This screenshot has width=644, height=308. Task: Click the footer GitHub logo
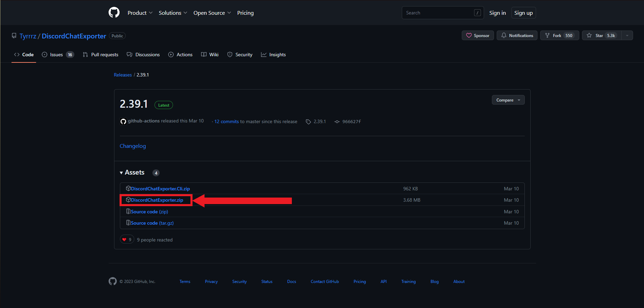[113, 281]
